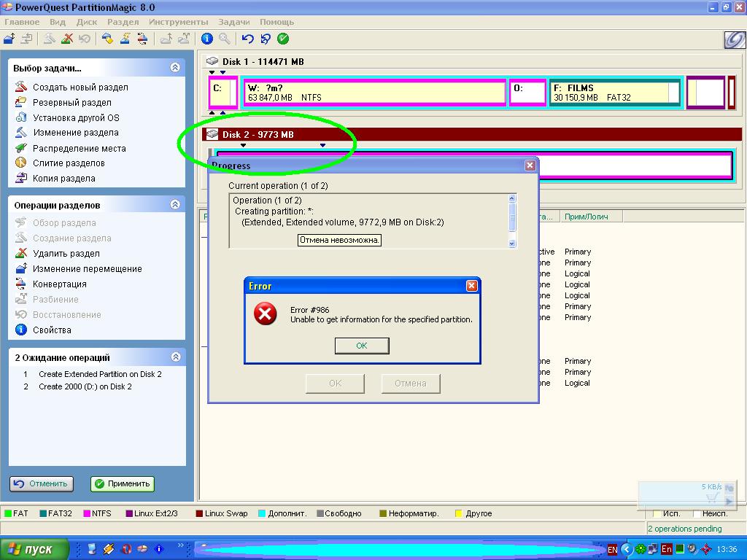The image size is (747, 560).
Task: Click the blue Info properties toolbar icon
Action: [206, 39]
